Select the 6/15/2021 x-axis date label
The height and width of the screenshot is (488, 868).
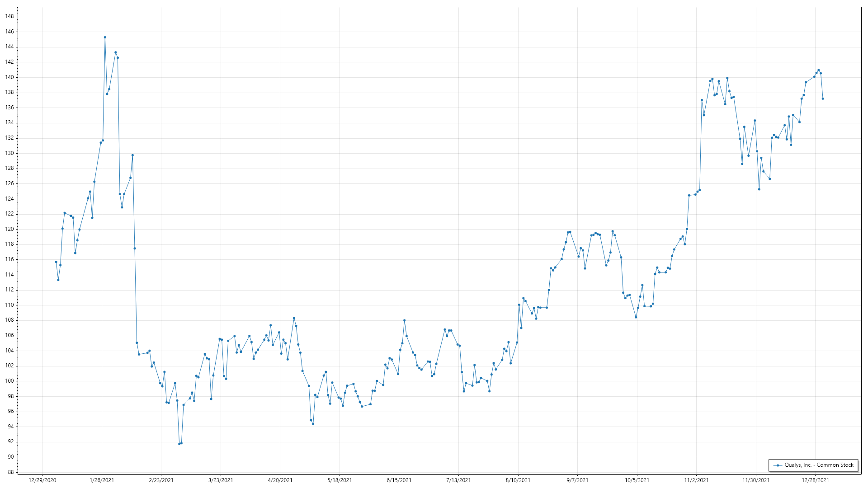coord(399,480)
